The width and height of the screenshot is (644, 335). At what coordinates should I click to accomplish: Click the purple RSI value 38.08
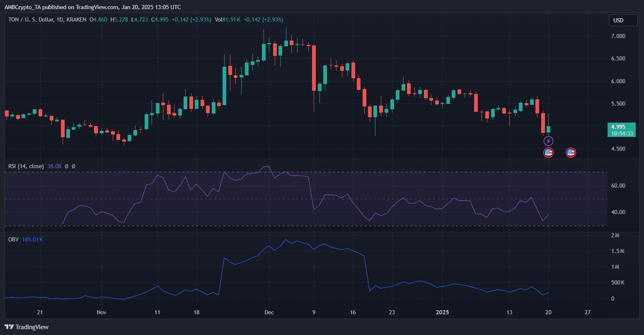[54, 166]
